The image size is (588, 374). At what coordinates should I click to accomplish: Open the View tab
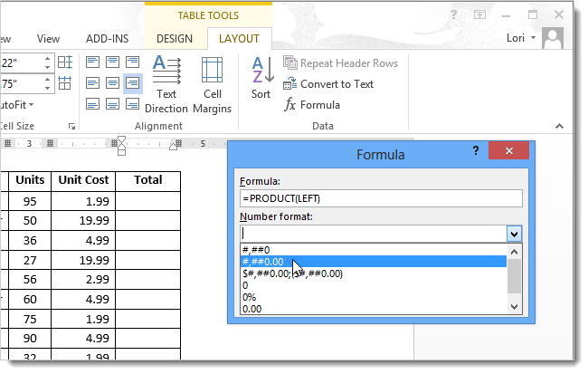click(x=48, y=39)
